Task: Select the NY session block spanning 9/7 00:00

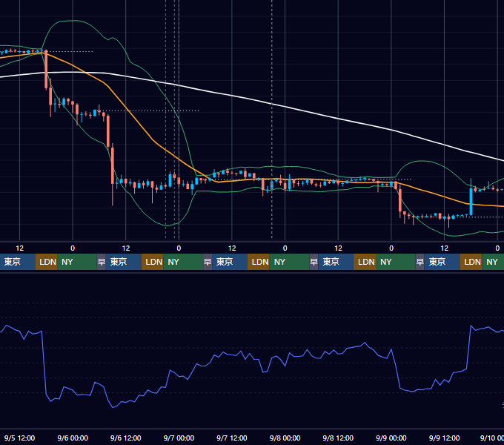Action: 183,262
